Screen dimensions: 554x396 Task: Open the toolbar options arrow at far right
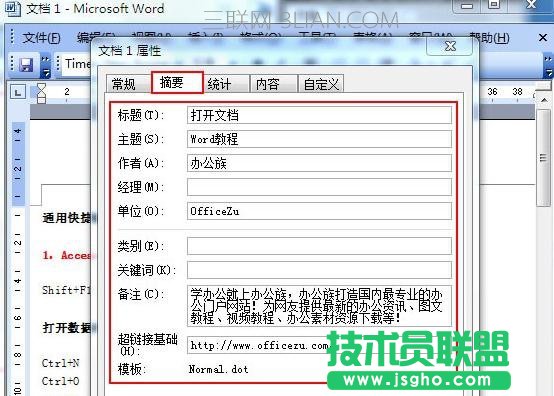click(x=548, y=66)
